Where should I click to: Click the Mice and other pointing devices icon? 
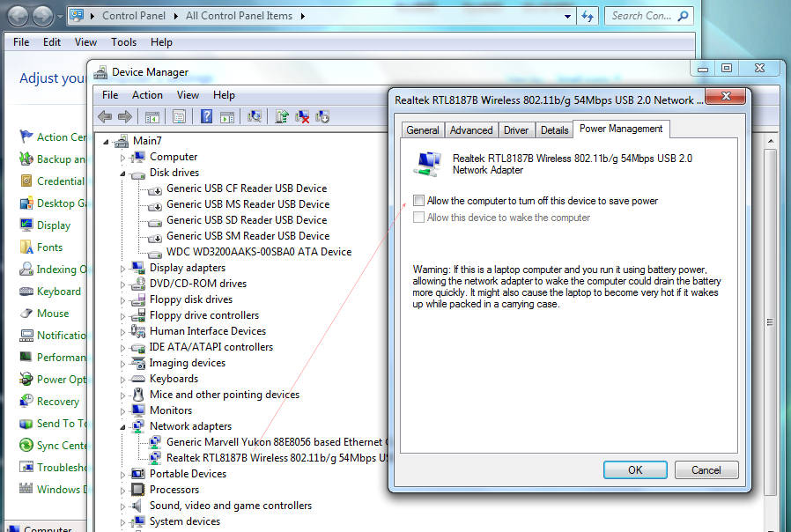[137, 395]
